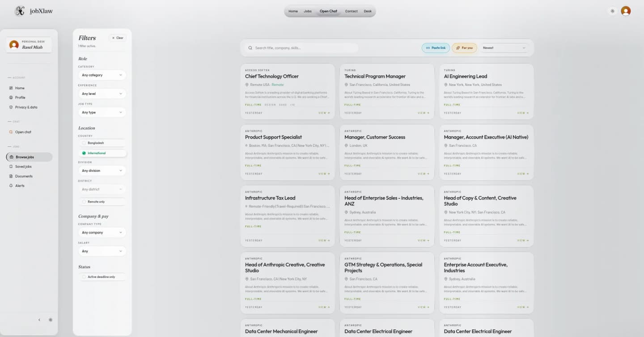View the Infrastructure Tax Lead job
This screenshot has width=644, height=337.
pos(324,240)
